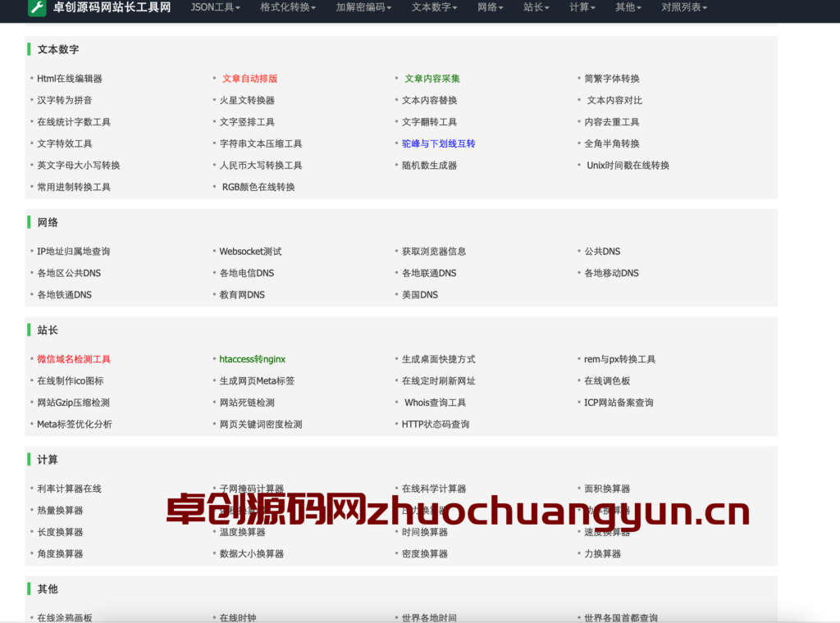Open 内容去重工具 link
This screenshot has height=623, width=840.
[612, 122]
